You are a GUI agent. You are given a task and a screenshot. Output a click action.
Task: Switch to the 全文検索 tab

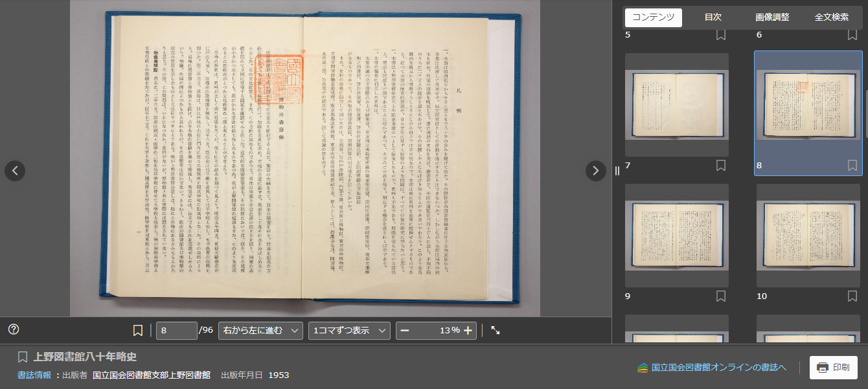coord(832,17)
